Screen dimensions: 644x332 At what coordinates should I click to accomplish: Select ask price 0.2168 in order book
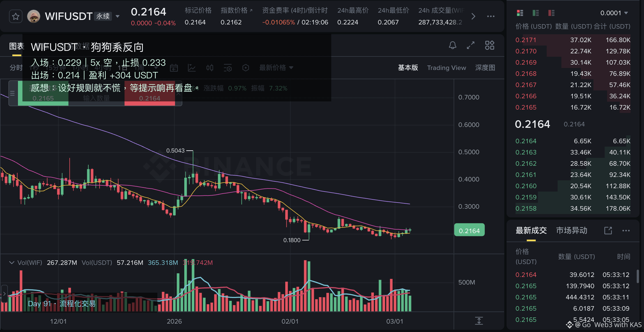coord(526,74)
